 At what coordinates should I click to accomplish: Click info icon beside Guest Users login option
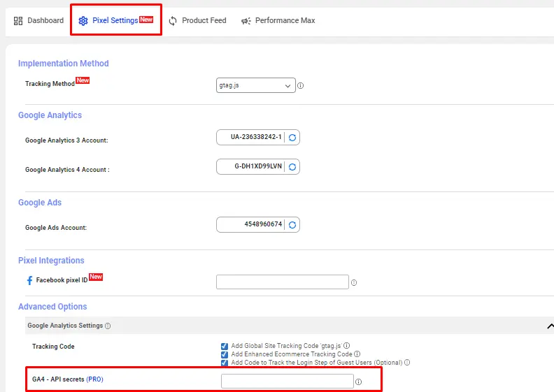point(407,363)
